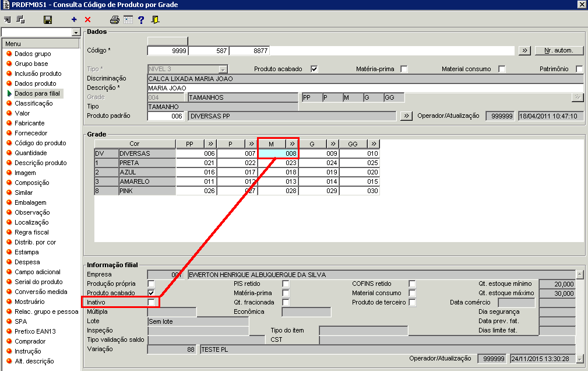Open the Tipo NIVEL 3 dropdown
Image resolution: width=588 pixels, height=371 pixels.
pyautogui.click(x=223, y=69)
